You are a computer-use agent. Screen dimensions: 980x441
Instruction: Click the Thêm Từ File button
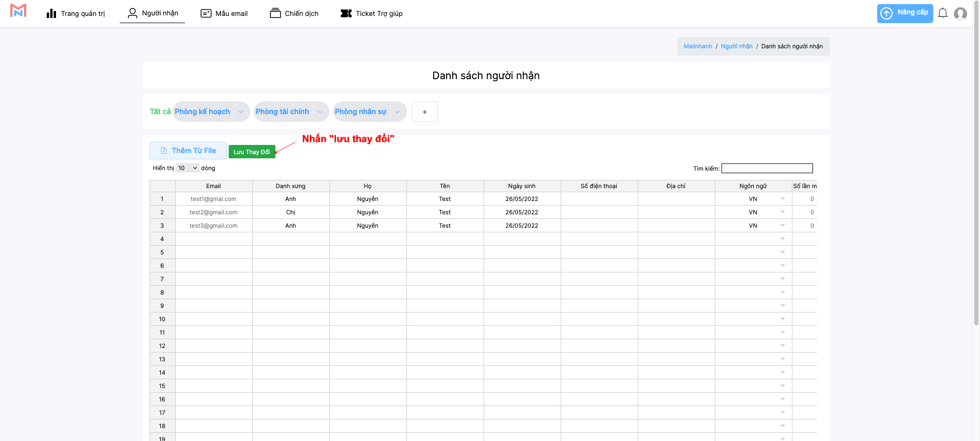[188, 151]
